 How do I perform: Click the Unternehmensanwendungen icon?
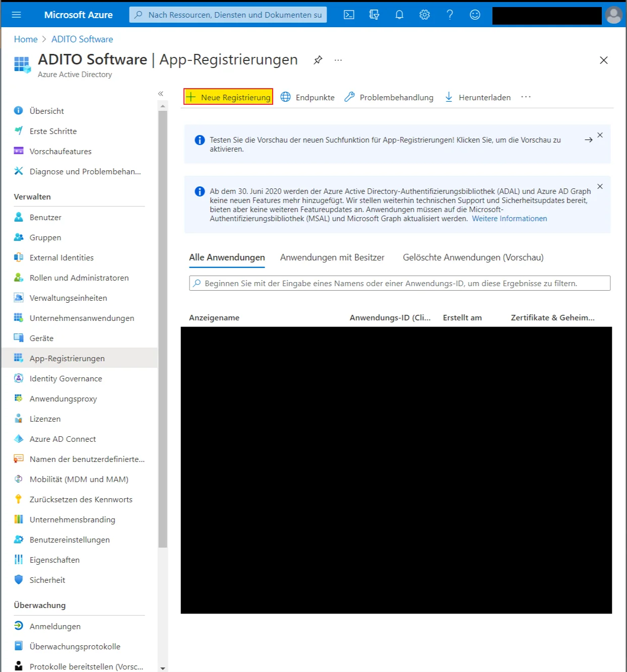tap(19, 318)
